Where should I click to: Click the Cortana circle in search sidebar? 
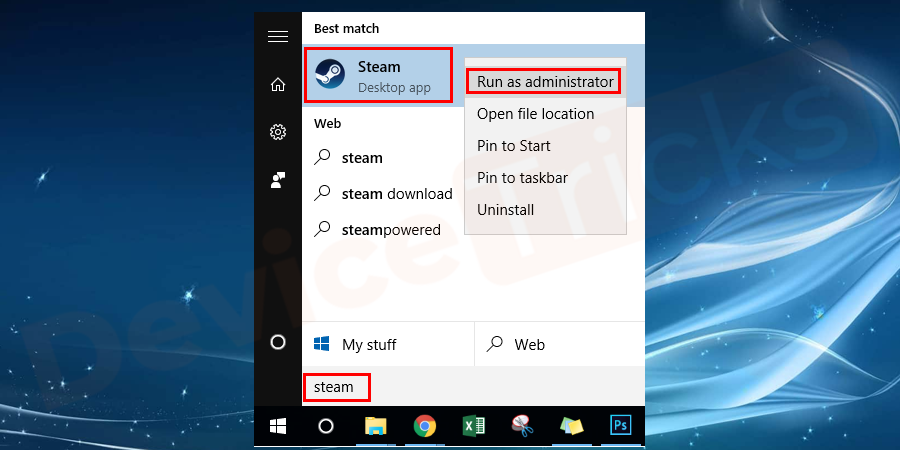pos(278,343)
